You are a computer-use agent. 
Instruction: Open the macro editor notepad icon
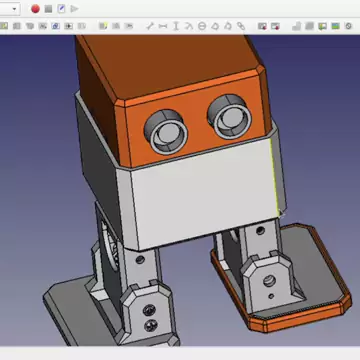click(x=61, y=9)
